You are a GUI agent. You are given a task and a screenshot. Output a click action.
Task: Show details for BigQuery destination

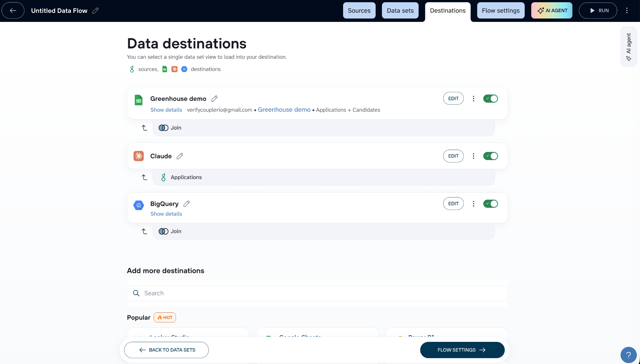pyautogui.click(x=166, y=214)
